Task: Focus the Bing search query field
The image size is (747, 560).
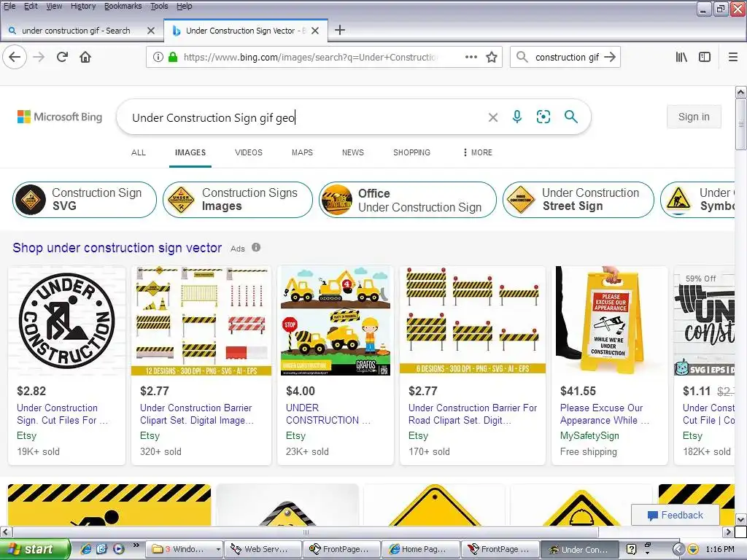Action: pos(305,117)
